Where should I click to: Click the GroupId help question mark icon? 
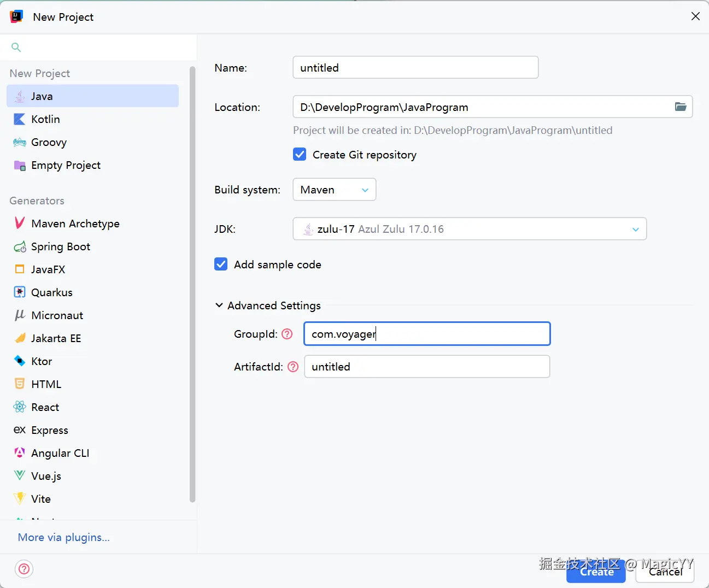287,334
